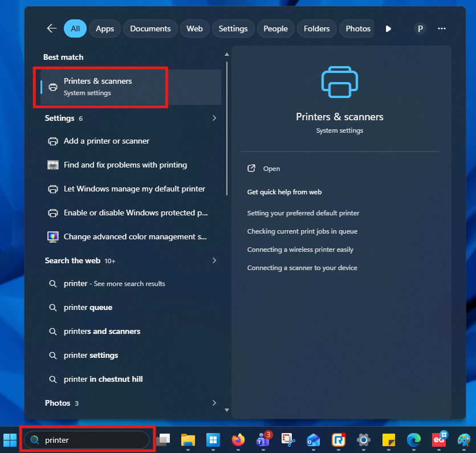Open 'Connecting a scanner to your device' link
This screenshot has width=476, height=453.
302,268
